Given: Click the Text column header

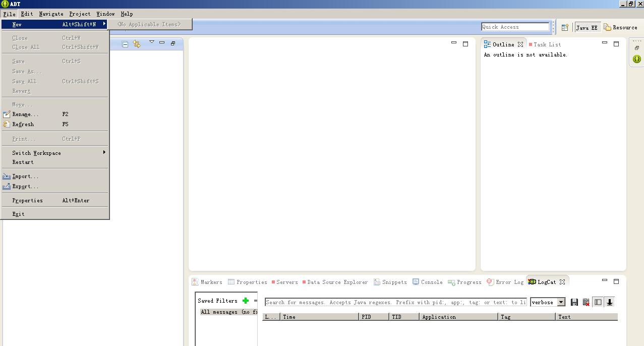Looking at the screenshot, I should point(587,317).
